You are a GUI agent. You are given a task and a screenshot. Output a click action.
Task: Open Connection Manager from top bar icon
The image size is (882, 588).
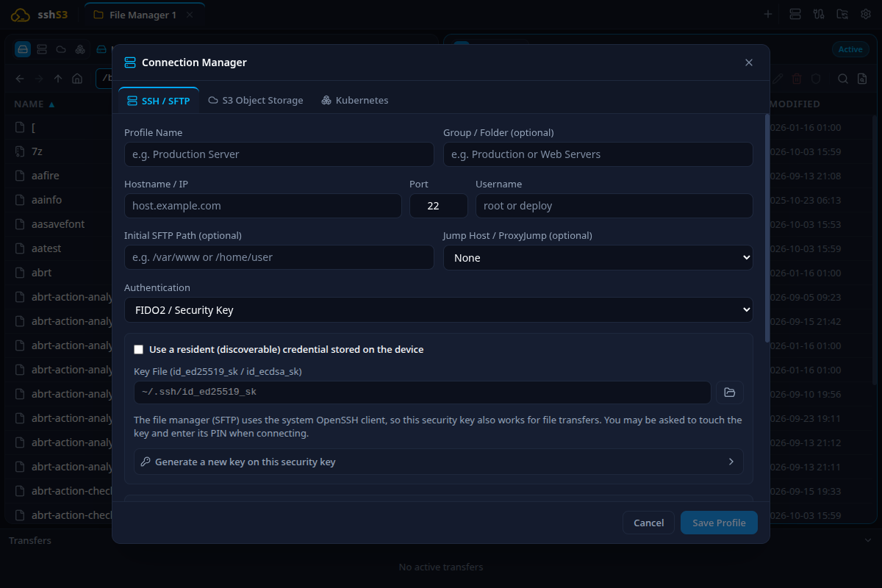click(795, 14)
